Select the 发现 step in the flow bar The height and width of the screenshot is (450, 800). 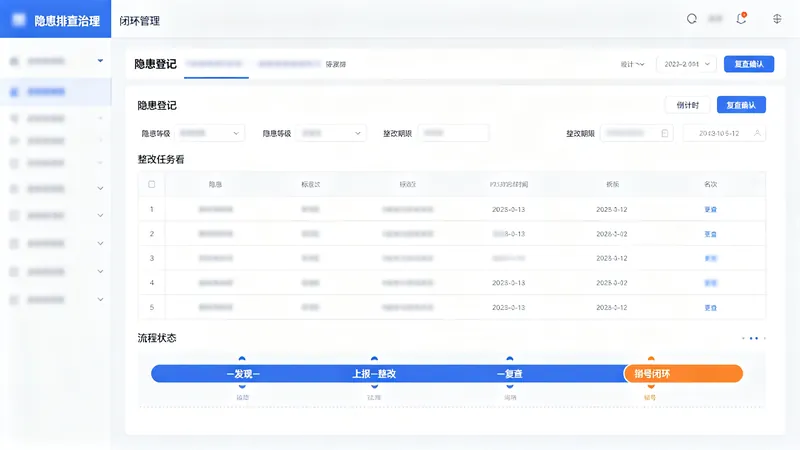click(x=243, y=374)
